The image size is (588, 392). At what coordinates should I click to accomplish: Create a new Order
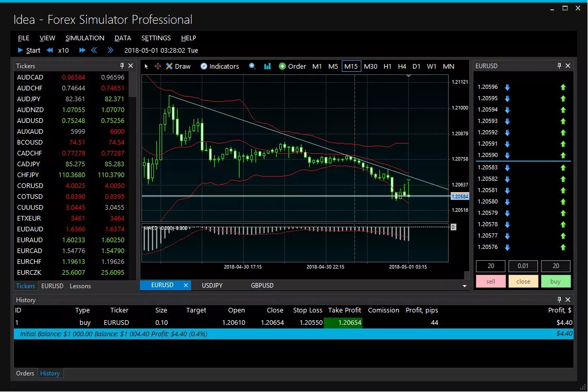tap(293, 67)
